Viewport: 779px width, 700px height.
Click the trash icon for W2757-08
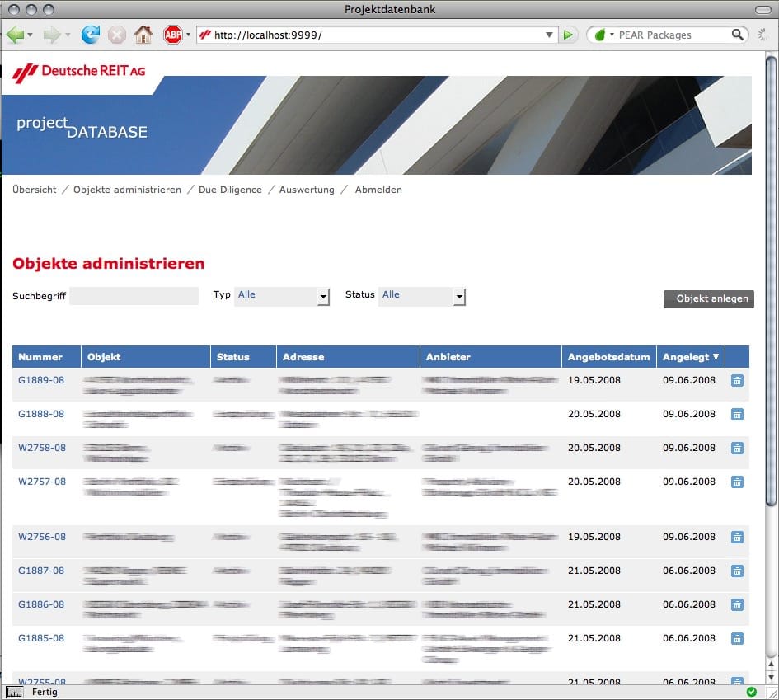click(737, 482)
